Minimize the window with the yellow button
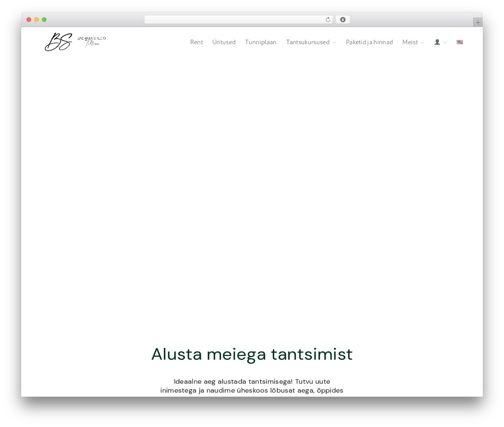504x427 pixels. click(x=37, y=20)
